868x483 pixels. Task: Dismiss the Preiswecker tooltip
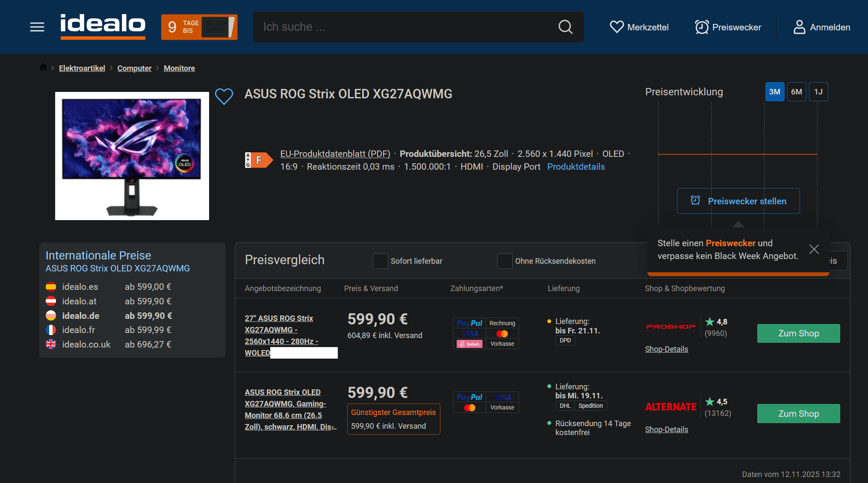click(x=814, y=249)
